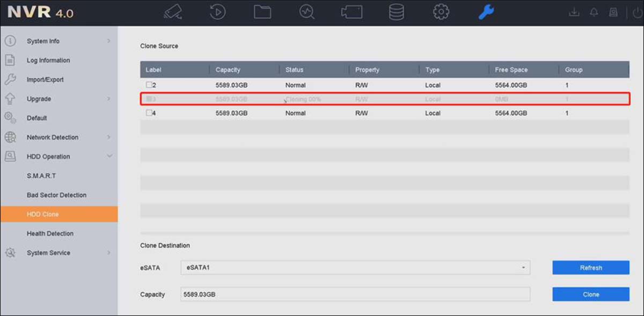Select the checkbox on the cloning disk row
The height and width of the screenshot is (316, 644).
tap(149, 99)
